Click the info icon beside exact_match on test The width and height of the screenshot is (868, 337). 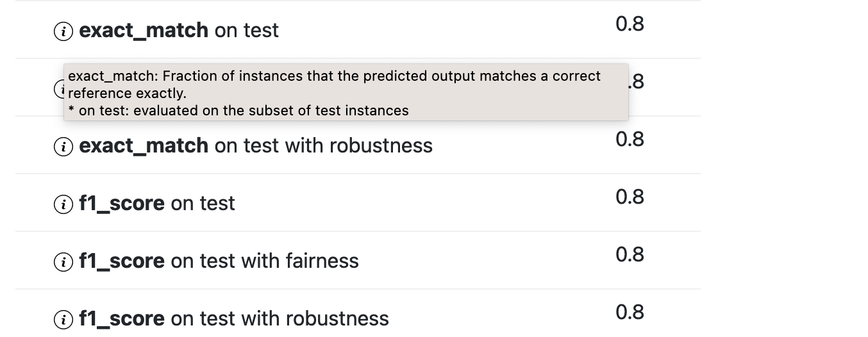63,31
